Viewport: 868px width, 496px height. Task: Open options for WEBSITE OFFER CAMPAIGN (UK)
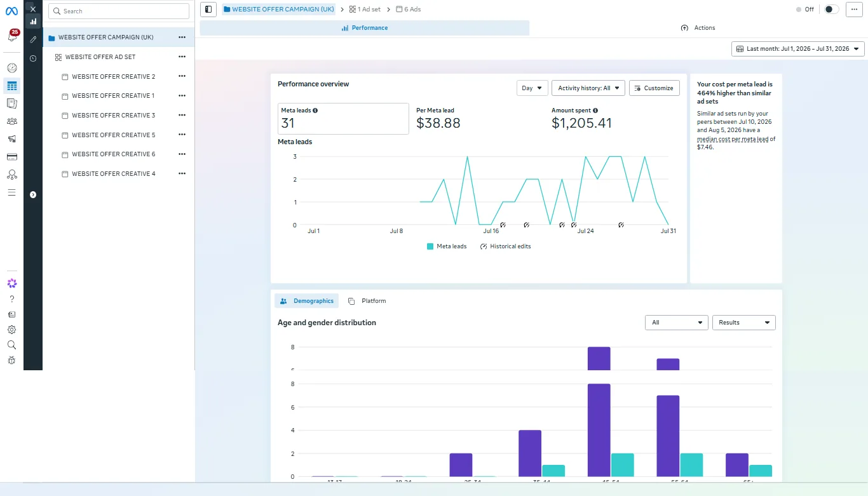coord(182,37)
